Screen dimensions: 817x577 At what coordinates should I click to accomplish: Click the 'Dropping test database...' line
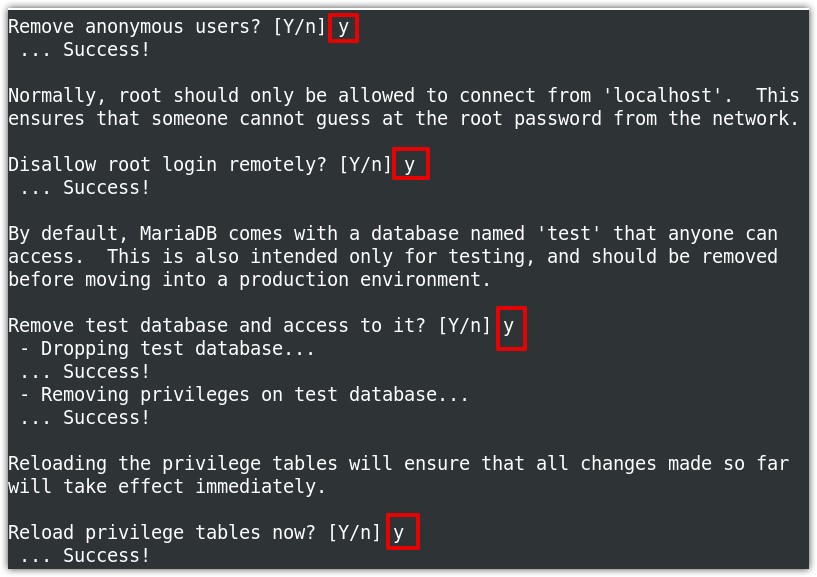(x=167, y=349)
